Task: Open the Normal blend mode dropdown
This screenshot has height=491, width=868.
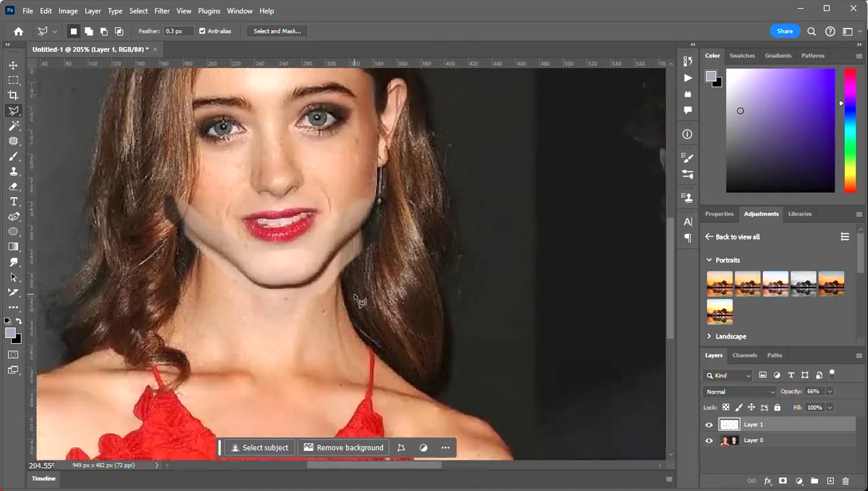Action: pyautogui.click(x=740, y=391)
